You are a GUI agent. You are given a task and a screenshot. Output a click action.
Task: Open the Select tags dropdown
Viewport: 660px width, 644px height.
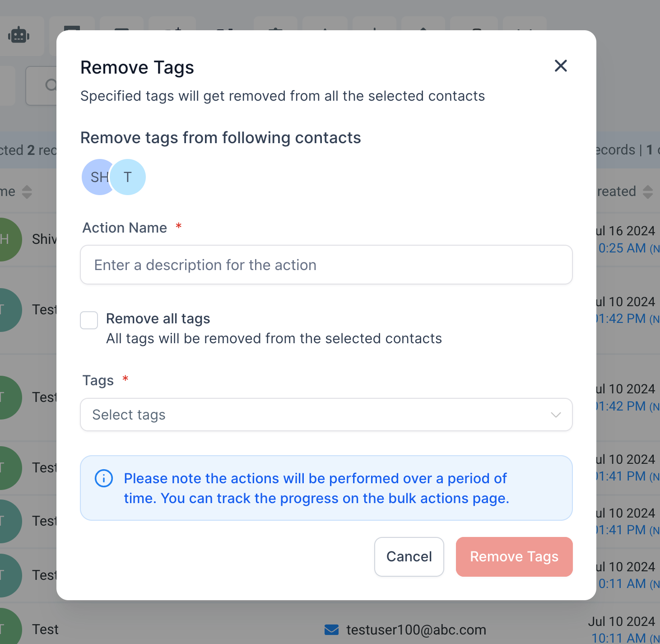326,415
